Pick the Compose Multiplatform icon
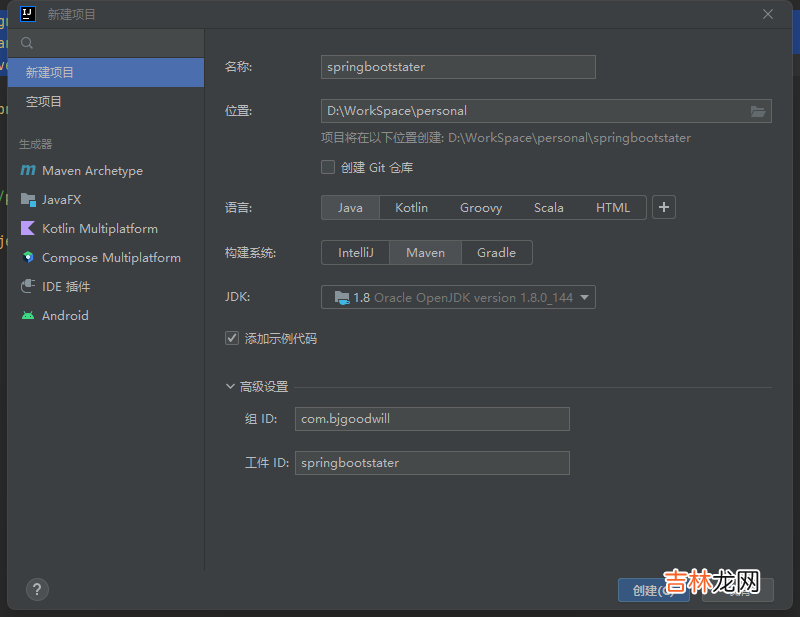The image size is (800, 617). [x=28, y=258]
